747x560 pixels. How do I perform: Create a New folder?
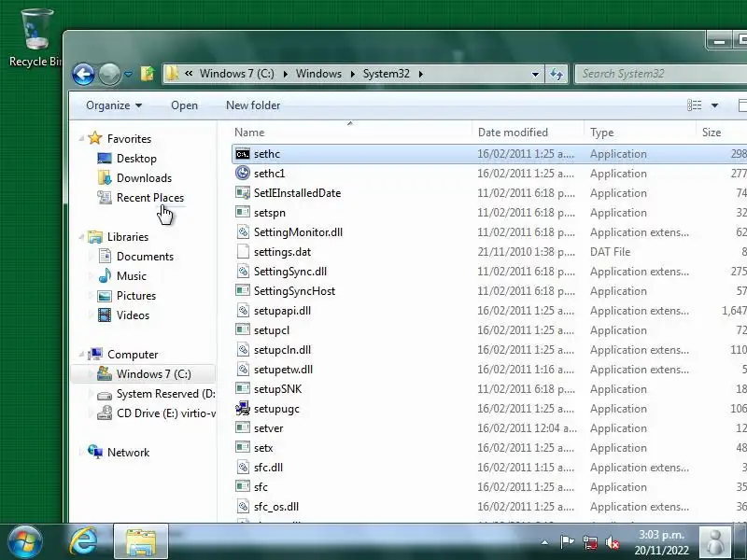point(253,105)
